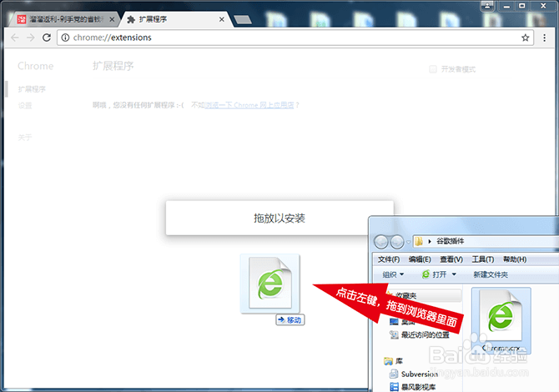Click the site info icon in address bar

pos(65,38)
